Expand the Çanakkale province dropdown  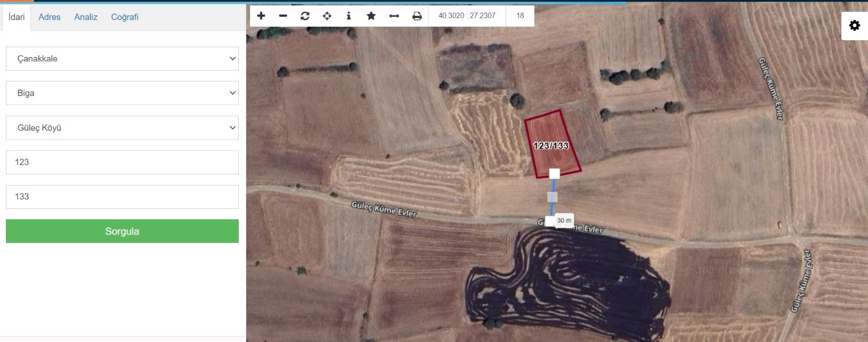122,59
